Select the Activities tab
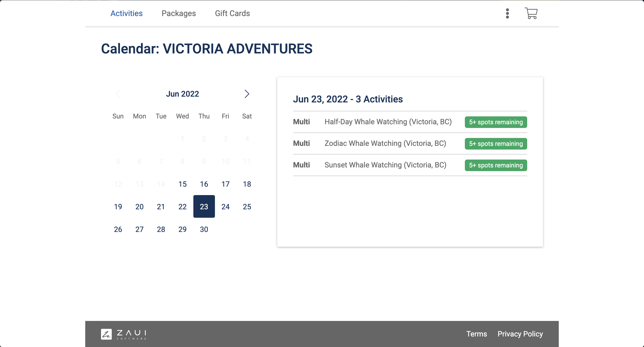644x347 pixels. pos(127,13)
